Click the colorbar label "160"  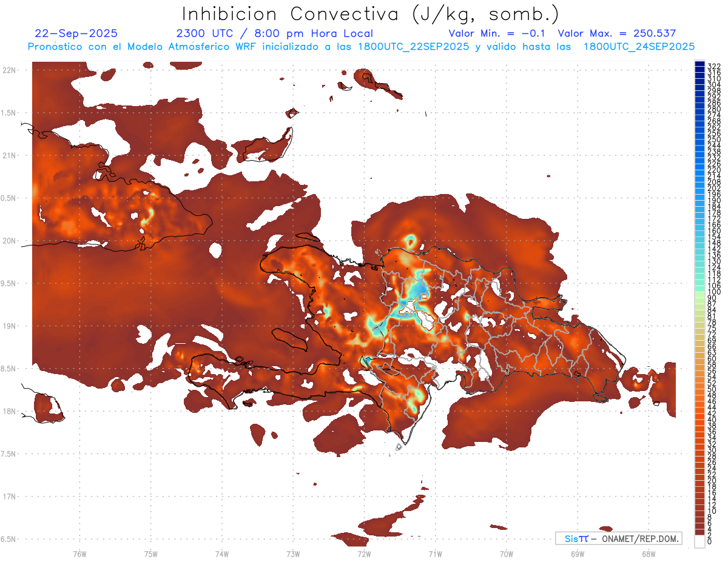coord(714,231)
